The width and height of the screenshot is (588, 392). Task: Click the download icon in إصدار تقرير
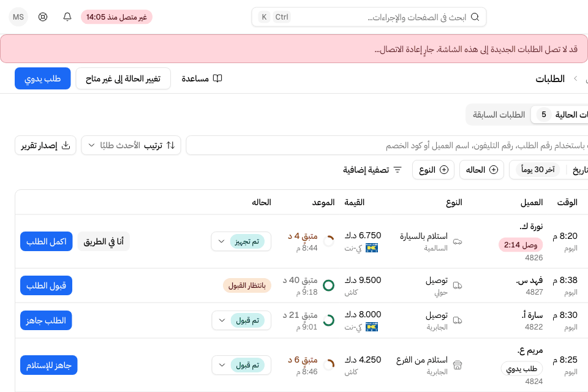(x=66, y=145)
